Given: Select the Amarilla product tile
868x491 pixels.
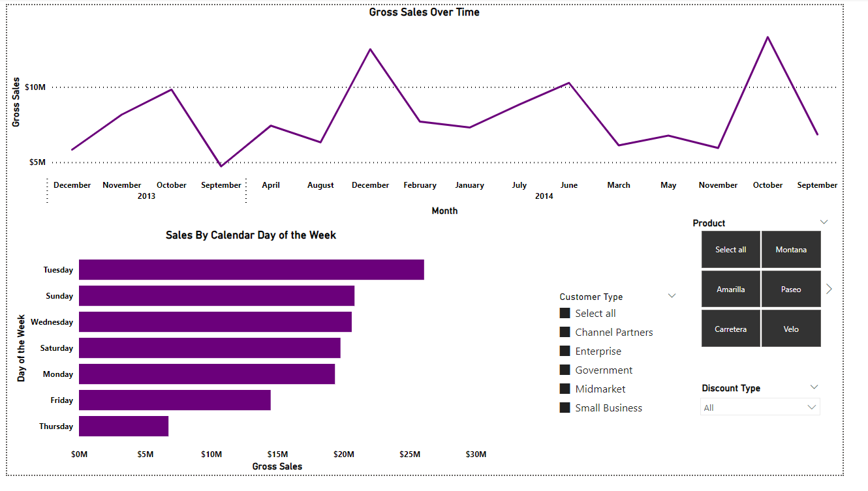Looking at the screenshot, I should point(731,288).
